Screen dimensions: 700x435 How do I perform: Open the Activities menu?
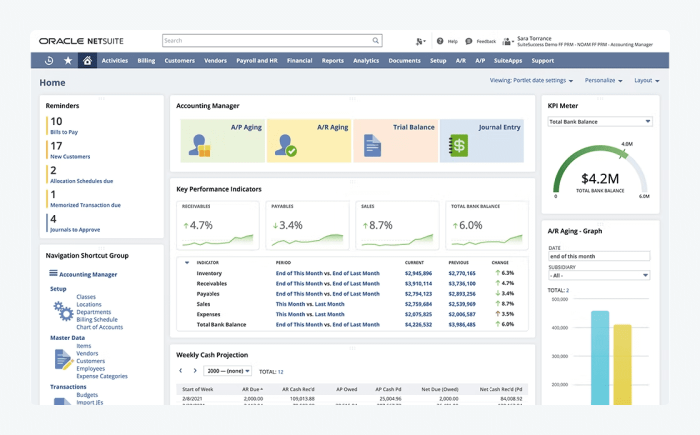pos(115,60)
